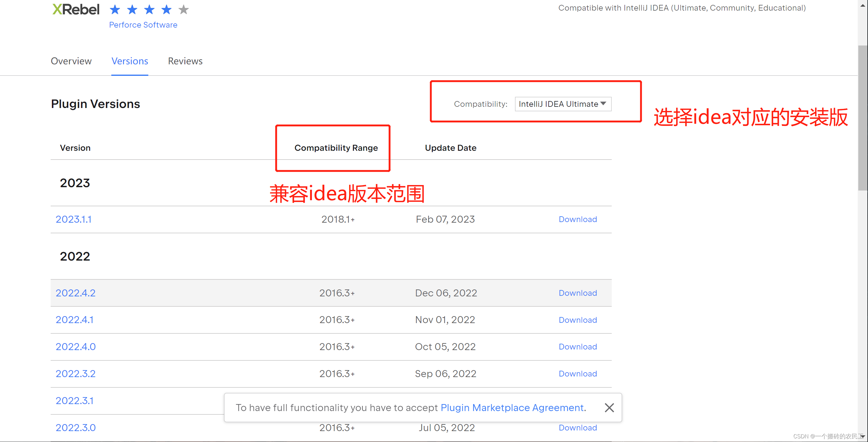Click the XRebel logo

point(76,9)
